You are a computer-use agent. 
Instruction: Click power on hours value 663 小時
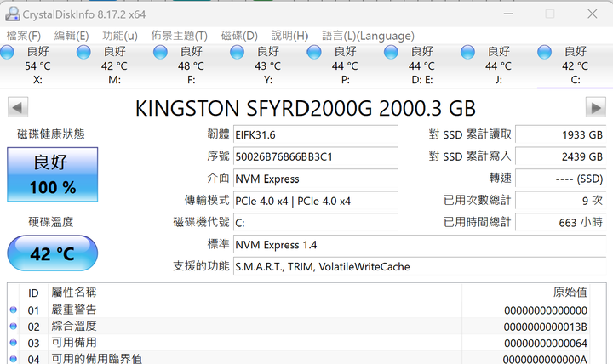point(560,223)
